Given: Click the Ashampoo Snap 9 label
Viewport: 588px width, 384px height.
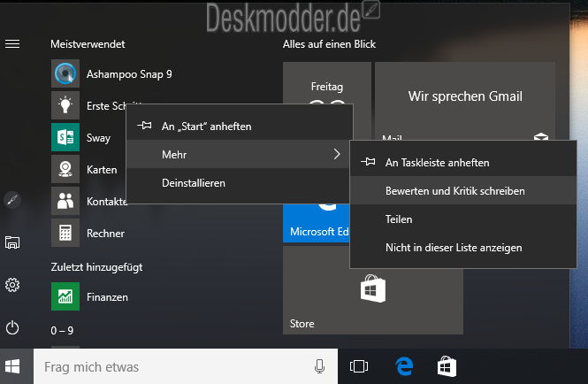Looking at the screenshot, I should [x=129, y=74].
